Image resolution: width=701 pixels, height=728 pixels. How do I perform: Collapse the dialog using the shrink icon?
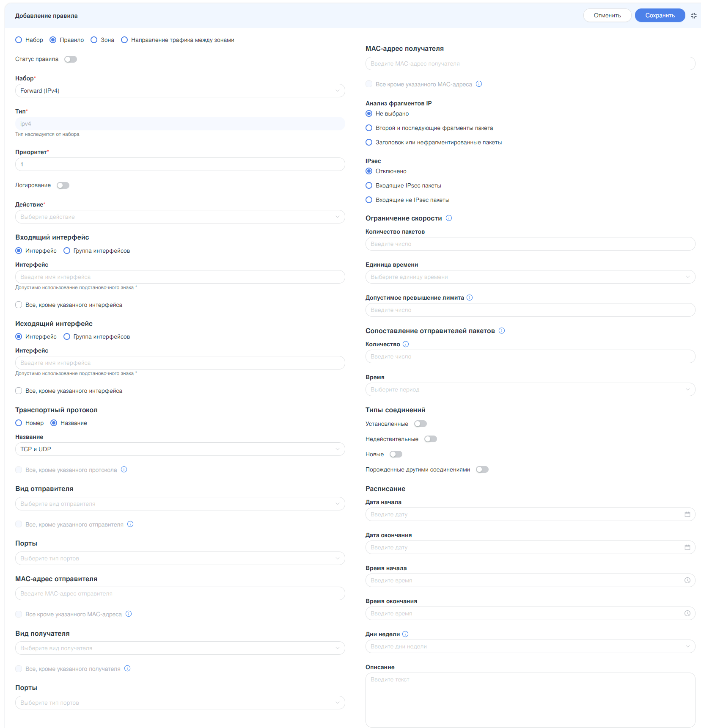pos(694,16)
